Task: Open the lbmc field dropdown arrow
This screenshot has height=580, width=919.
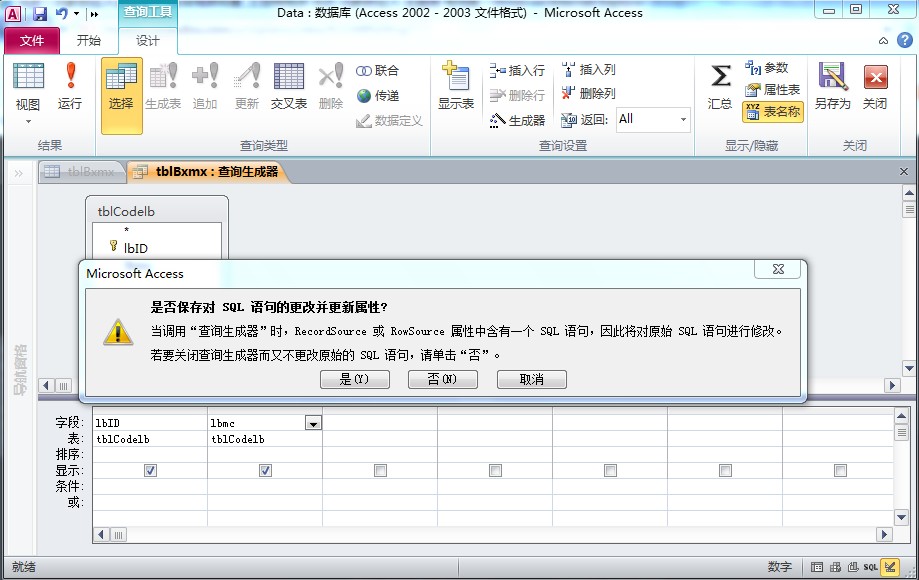Action: 314,423
